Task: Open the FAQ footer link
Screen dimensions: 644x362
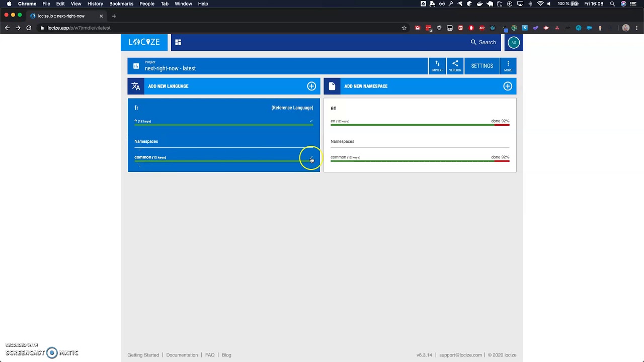Action: pos(210,355)
